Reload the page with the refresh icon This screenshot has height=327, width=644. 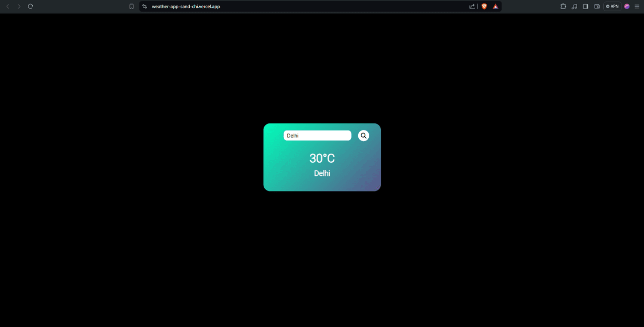tap(30, 7)
